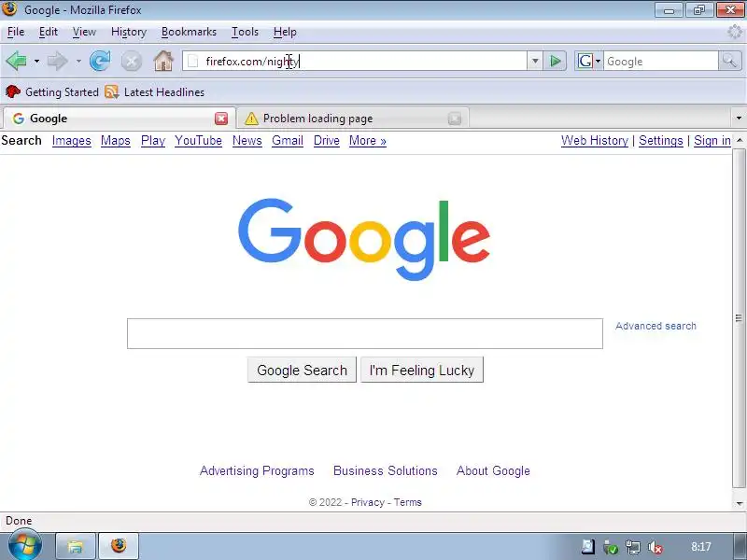Open the Forward history dropdown arrow
The image size is (747, 560).
[x=78, y=61]
